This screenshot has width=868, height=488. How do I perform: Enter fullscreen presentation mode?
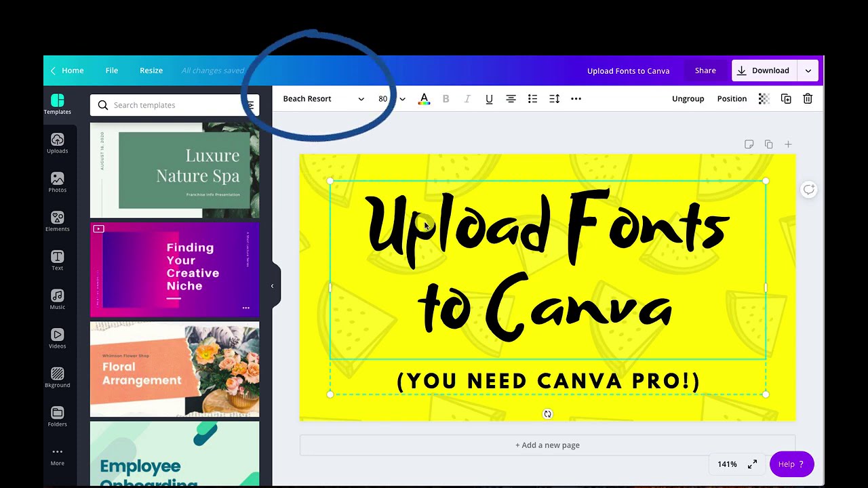pyautogui.click(x=752, y=464)
